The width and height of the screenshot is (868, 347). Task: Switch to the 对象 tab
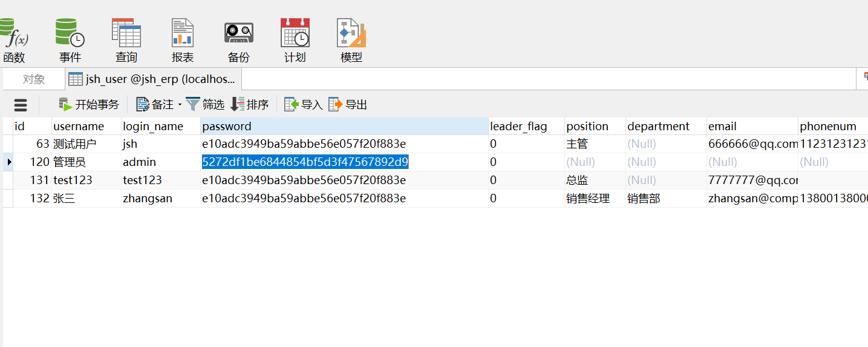(x=34, y=79)
